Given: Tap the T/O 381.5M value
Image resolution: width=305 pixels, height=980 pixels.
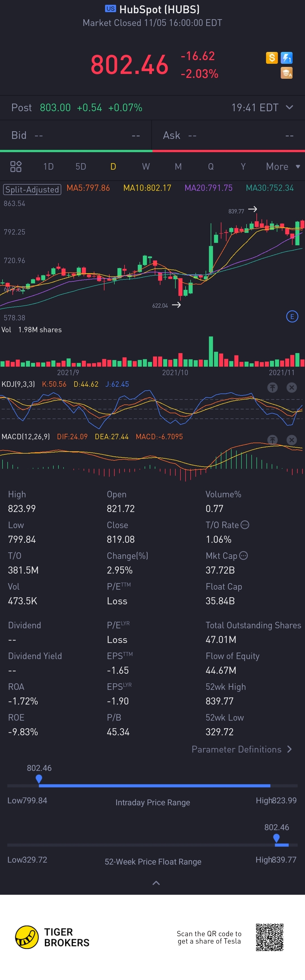Looking at the screenshot, I should (x=23, y=570).
